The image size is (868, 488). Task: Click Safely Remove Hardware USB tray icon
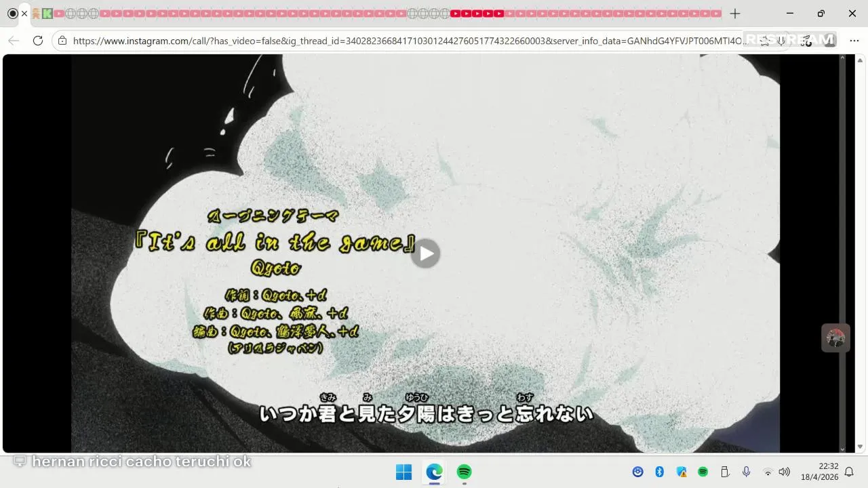click(724, 472)
